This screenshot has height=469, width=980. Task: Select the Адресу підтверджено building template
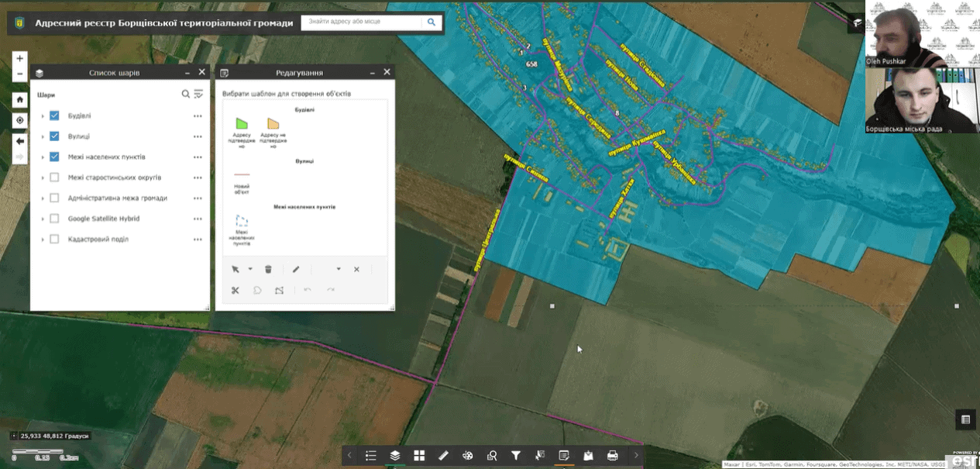click(x=242, y=125)
